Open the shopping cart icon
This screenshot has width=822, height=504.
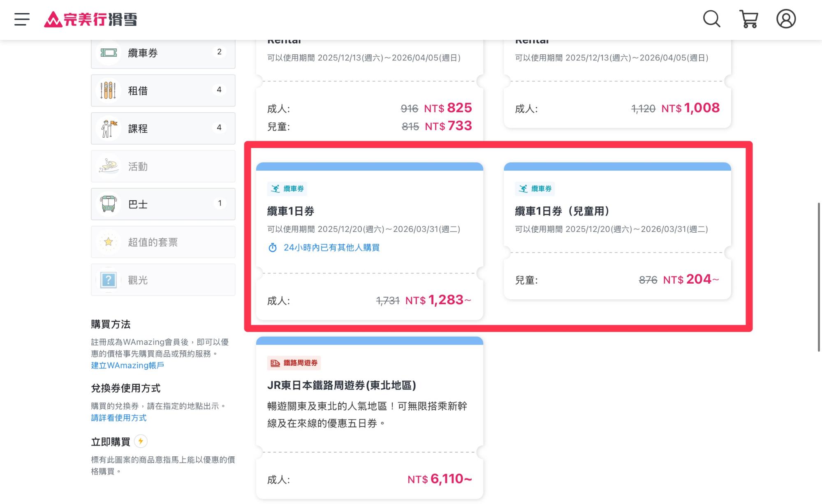coord(749,19)
